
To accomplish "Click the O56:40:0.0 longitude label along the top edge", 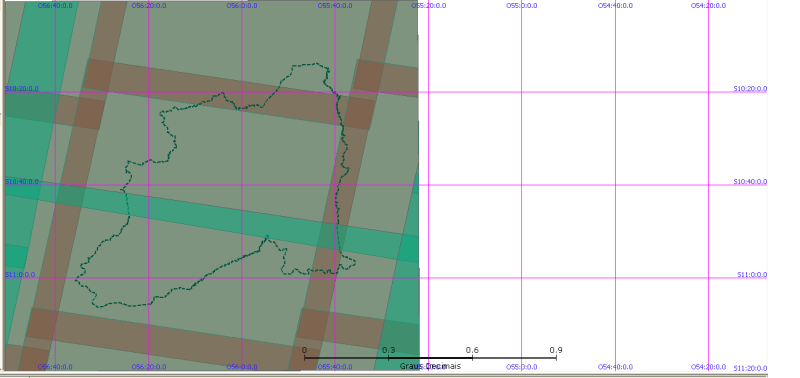I will pos(55,6).
